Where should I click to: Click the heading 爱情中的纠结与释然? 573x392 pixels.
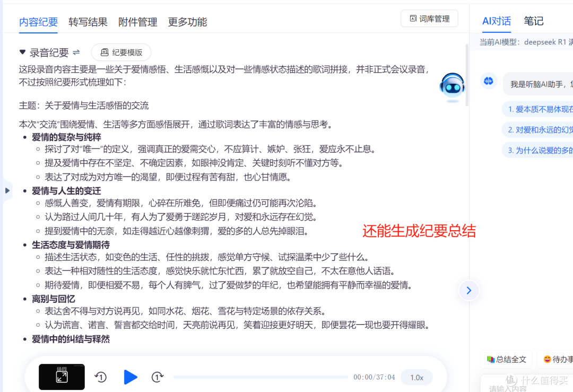tap(71, 339)
